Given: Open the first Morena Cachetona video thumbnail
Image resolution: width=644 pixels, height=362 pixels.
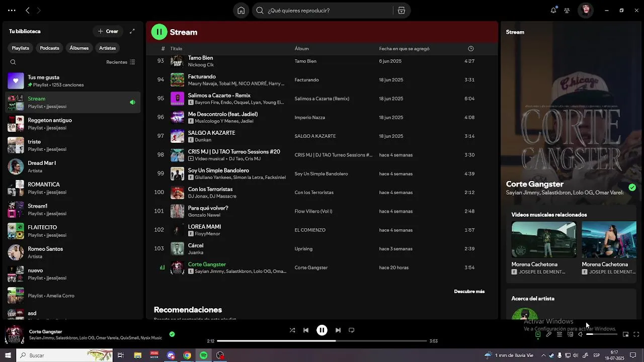Looking at the screenshot, I should click(544, 239).
